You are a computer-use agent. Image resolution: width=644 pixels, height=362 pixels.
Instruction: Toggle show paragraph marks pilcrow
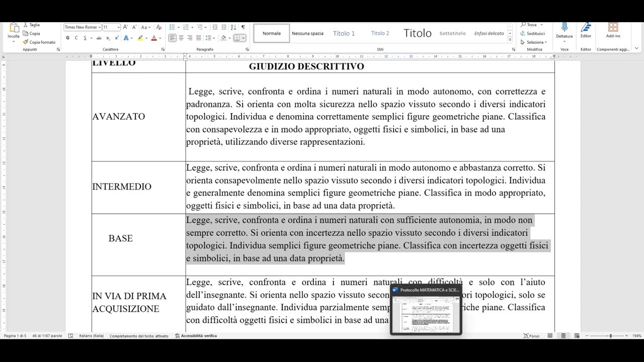tap(243, 27)
